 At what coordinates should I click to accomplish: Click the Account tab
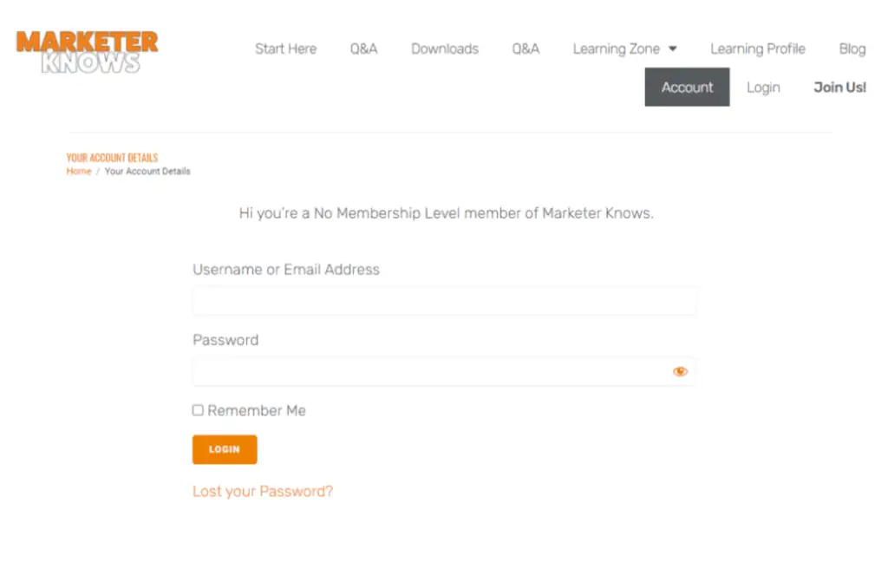coord(687,87)
